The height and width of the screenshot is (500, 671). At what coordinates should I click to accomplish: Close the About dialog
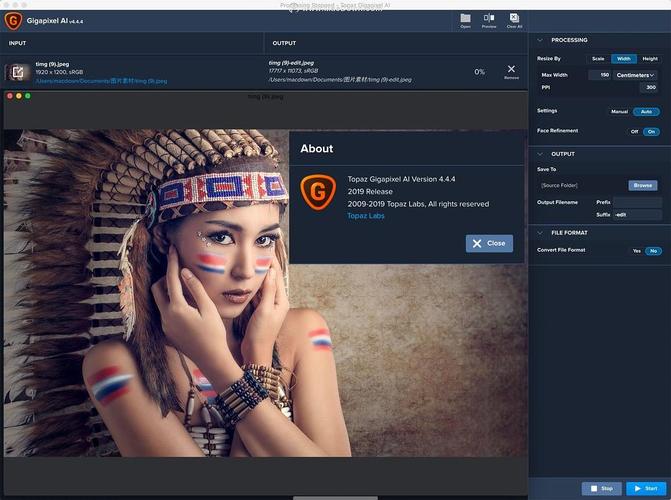point(489,243)
